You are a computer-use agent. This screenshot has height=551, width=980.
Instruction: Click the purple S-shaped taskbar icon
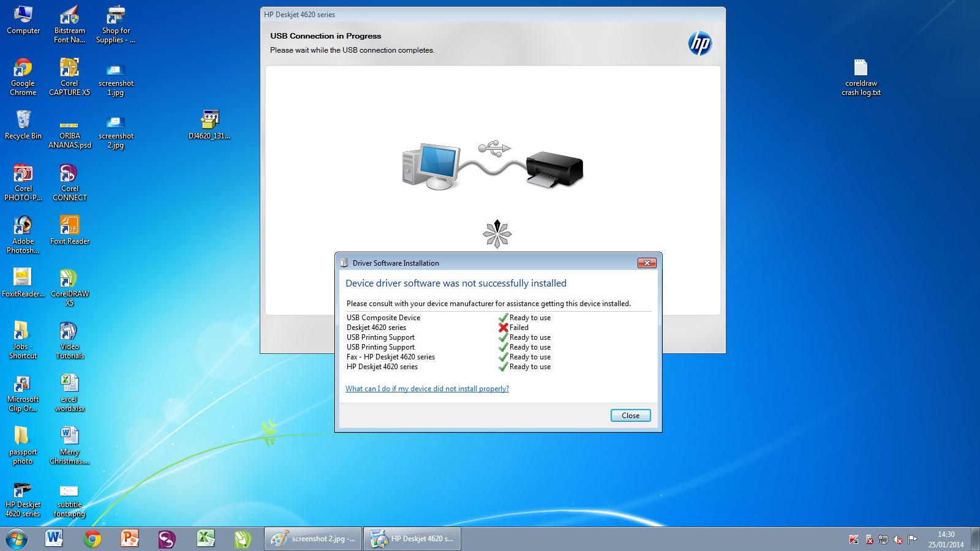[167, 539]
